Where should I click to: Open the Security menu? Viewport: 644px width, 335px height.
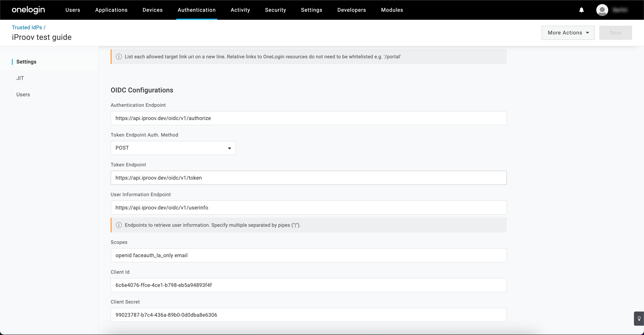tap(275, 10)
